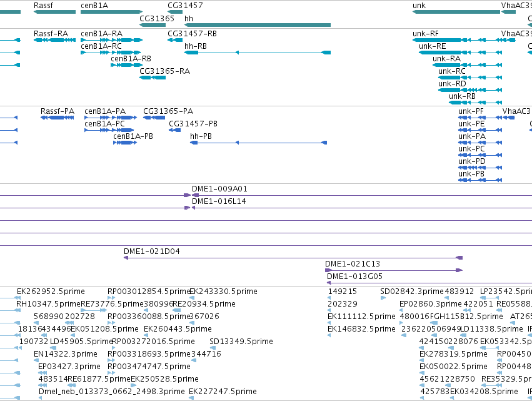Open the unk-PC protein feature
Screen dimensions: 532x401
point(480,156)
